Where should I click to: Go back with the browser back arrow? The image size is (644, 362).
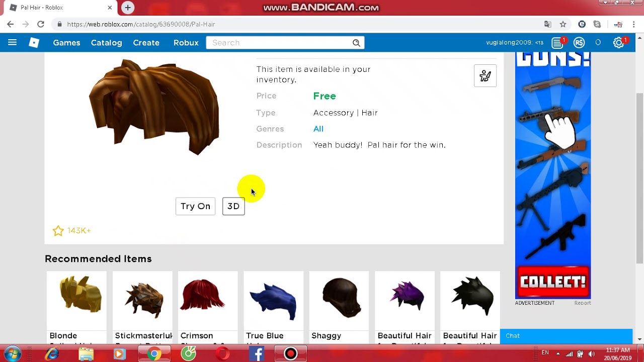[x=11, y=24]
